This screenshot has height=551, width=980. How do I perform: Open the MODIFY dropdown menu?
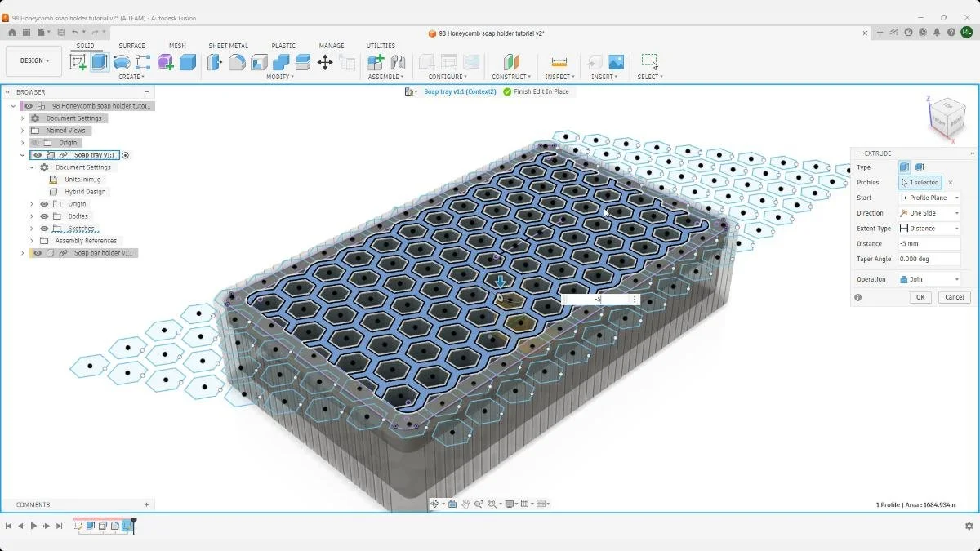[280, 77]
